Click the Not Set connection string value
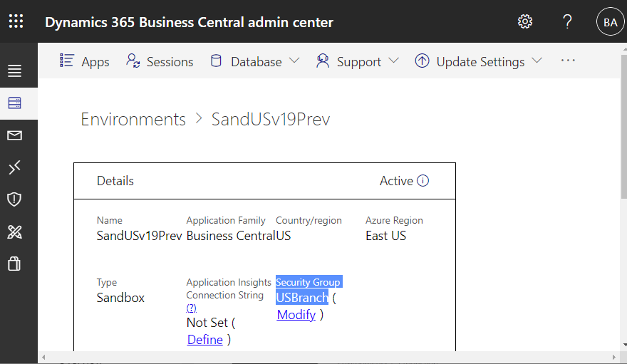This screenshot has height=364, width=627. point(207,323)
